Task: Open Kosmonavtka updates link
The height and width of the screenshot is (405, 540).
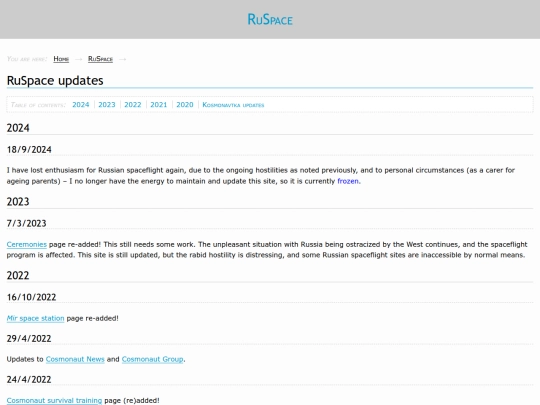Action: point(233,105)
